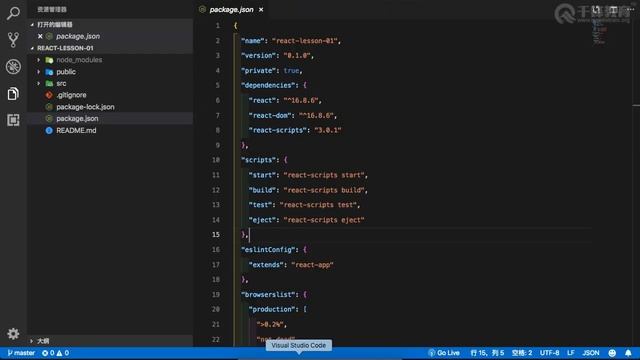Click the ">0.2%" value on line 21
Screen dimensions: 640x360
tap(270, 324)
